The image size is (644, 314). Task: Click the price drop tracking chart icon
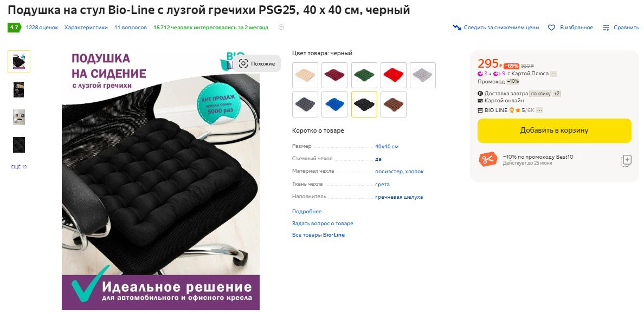(x=457, y=28)
